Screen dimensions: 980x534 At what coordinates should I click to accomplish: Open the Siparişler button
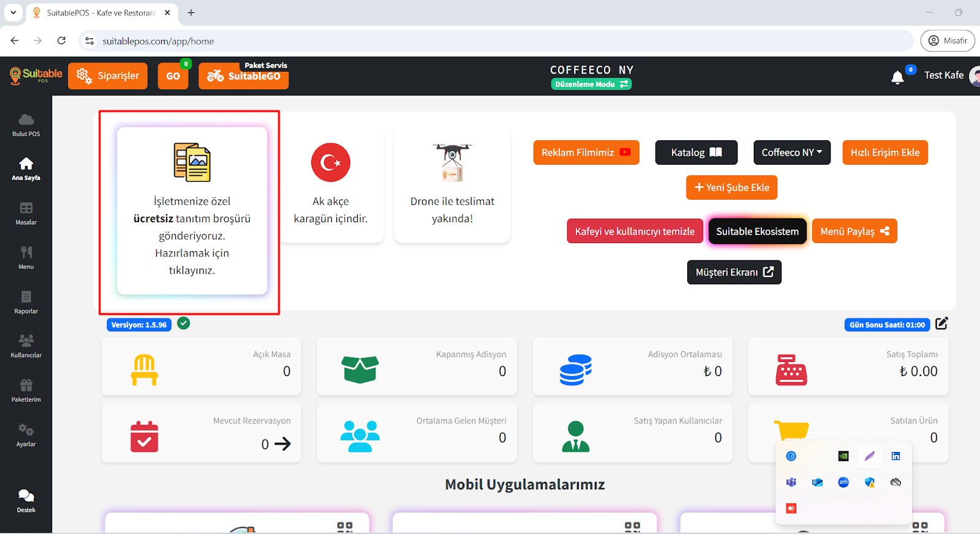[x=108, y=76]
